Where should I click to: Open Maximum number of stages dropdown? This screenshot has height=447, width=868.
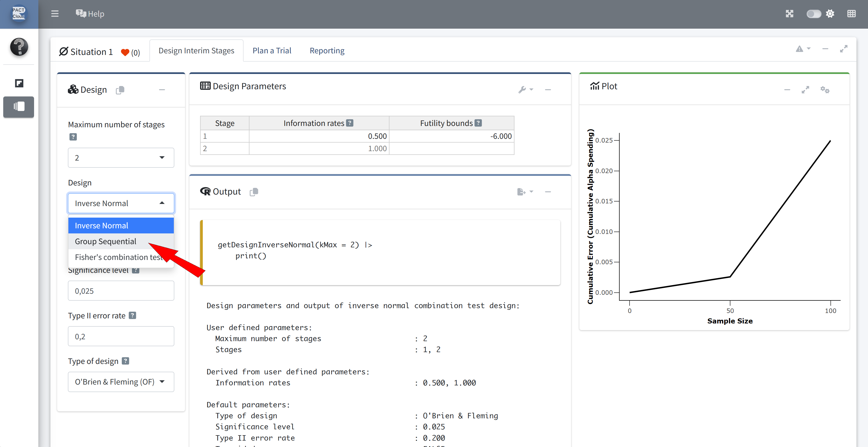pyautogui.click(x=121, y=158)
